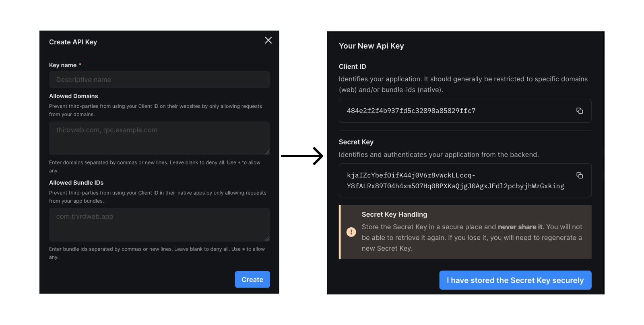Click the Secret Key section label

tap(356, 142)
